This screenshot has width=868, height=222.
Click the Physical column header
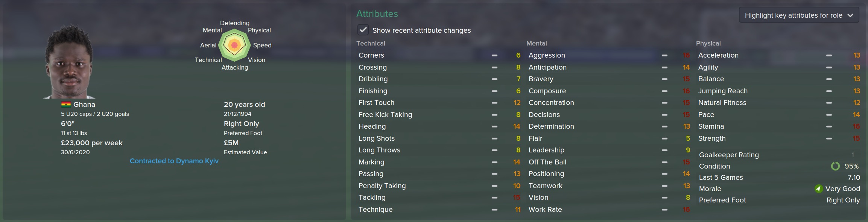coord(708,44)
